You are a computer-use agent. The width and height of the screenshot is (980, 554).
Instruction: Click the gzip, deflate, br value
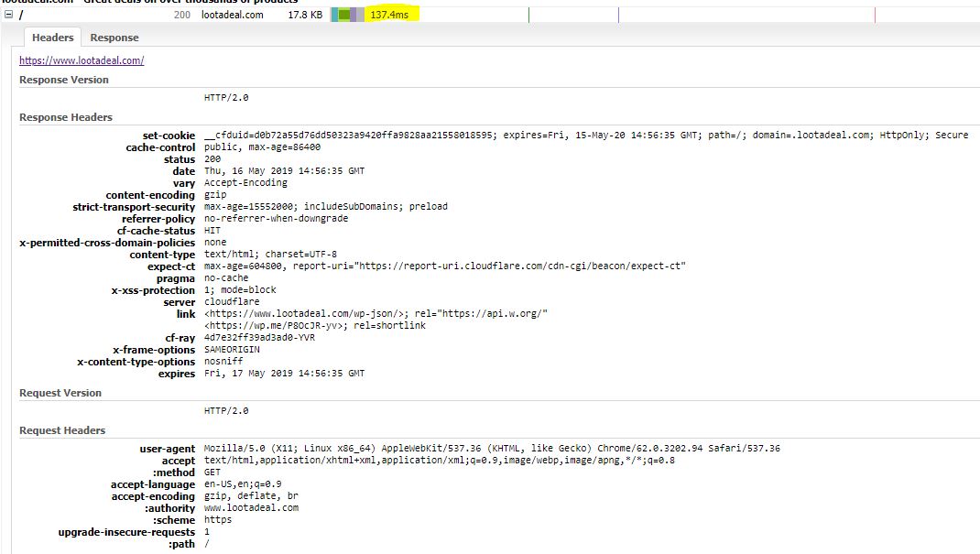pos(251,496)
